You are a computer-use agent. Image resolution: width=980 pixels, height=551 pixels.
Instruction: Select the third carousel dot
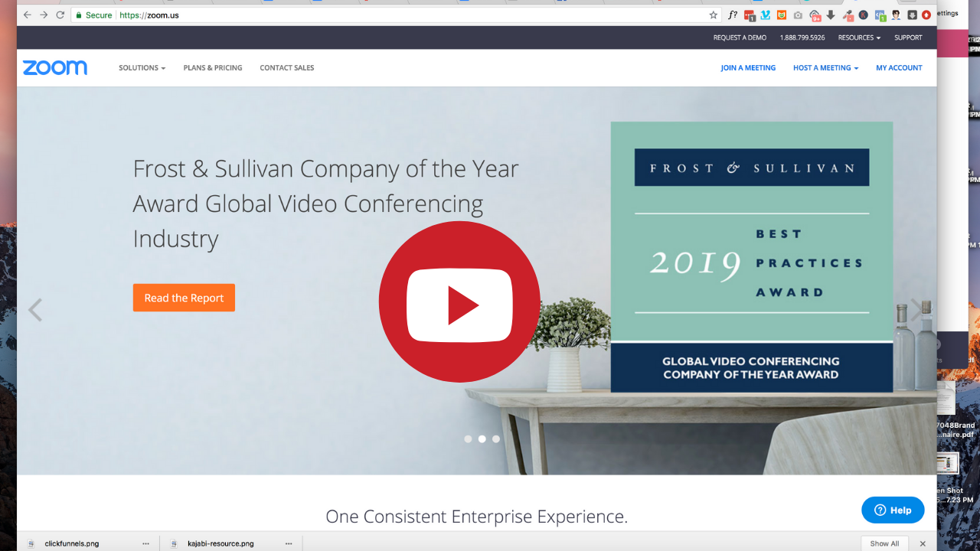pyautogui.click(x=496, y=439)
